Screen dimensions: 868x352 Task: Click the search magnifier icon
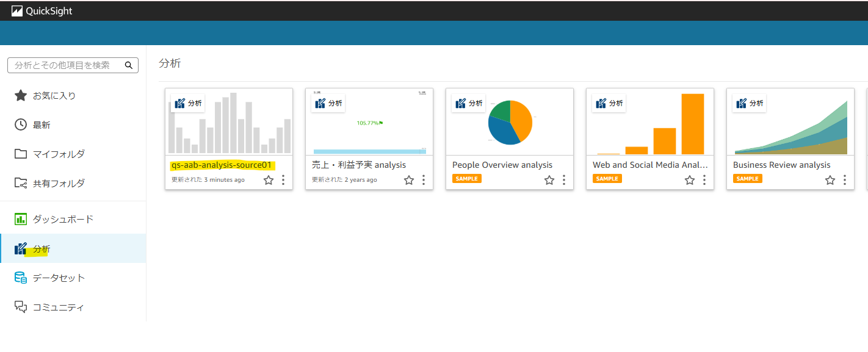tap(129, 65)
